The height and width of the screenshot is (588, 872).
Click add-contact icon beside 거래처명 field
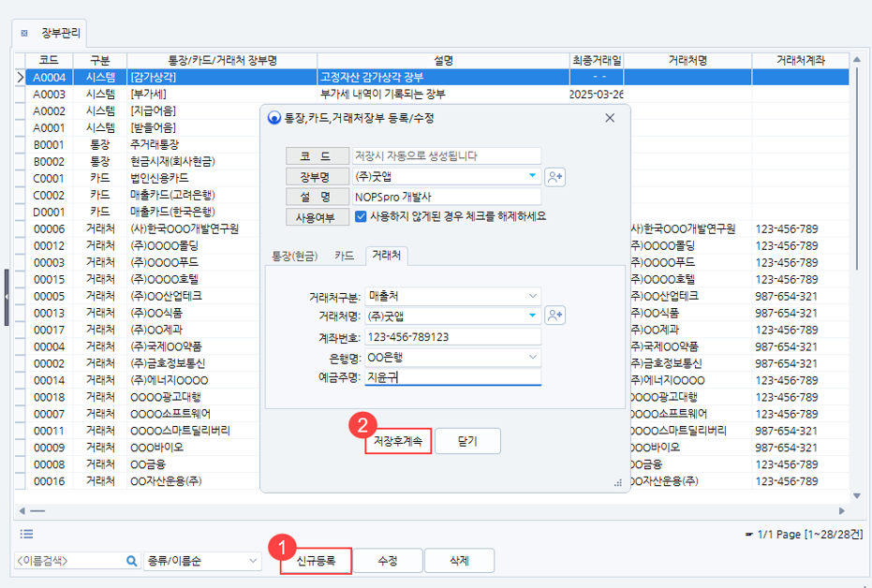click(555, 316)
